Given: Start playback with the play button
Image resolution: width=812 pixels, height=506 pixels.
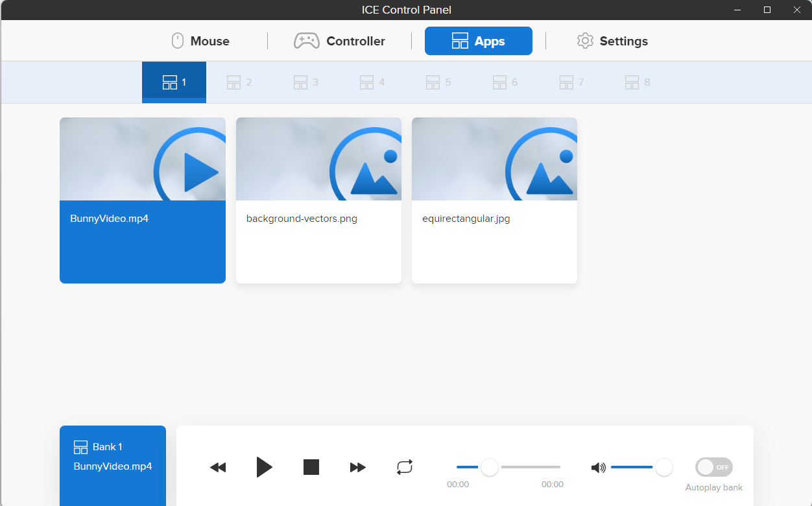Looking at the screenshot, I should (263, 467).
